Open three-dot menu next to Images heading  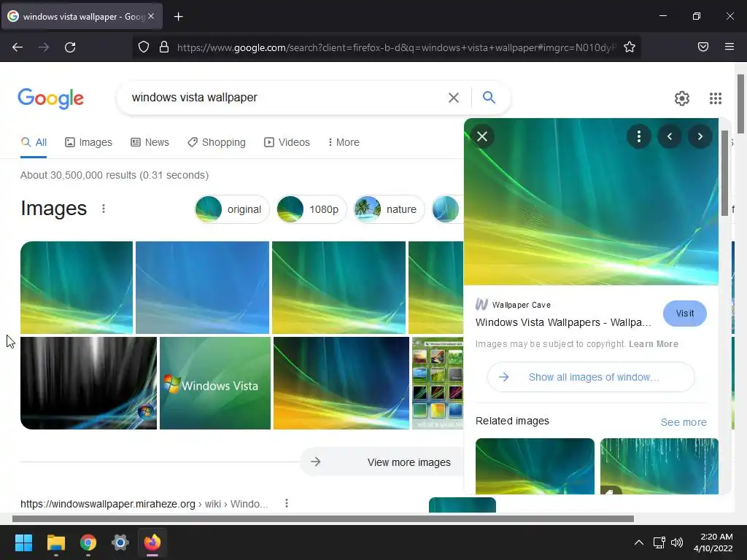click(x=104, y=209)
